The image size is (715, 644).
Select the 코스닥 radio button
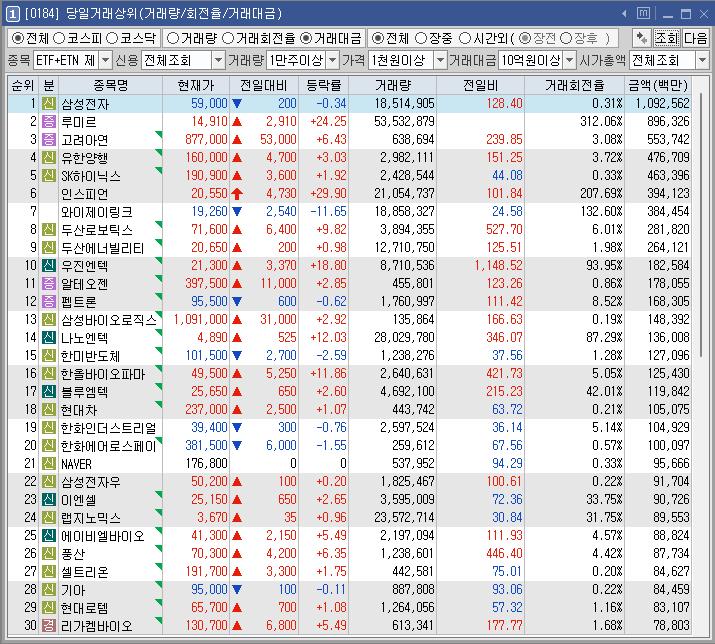(112, 38)
